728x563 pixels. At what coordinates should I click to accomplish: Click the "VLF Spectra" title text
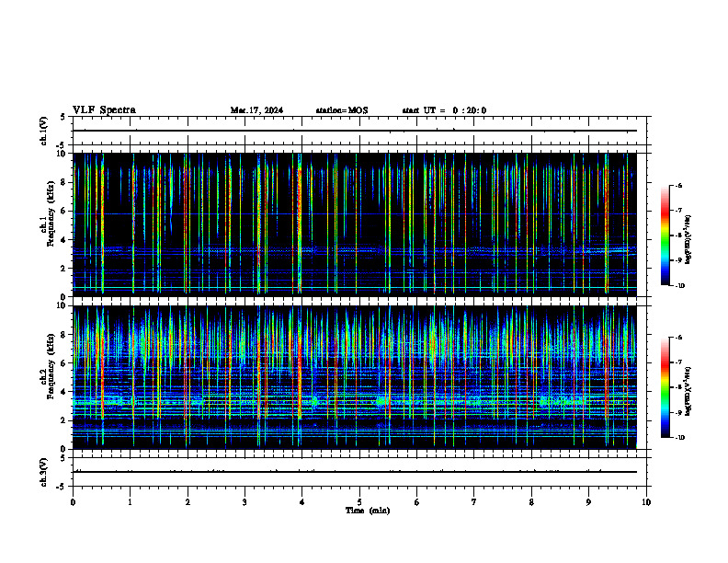104,110
